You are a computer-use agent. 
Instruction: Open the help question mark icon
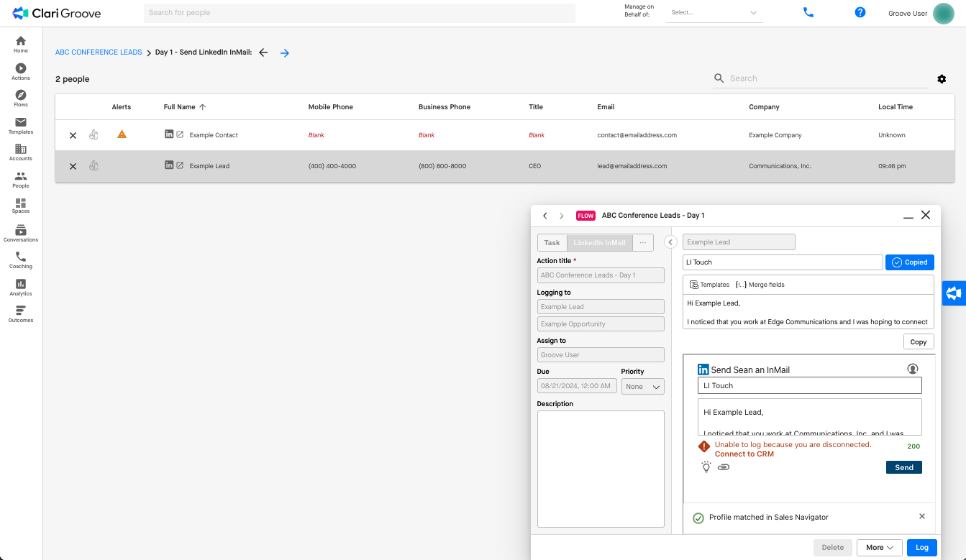click(860, 12)
